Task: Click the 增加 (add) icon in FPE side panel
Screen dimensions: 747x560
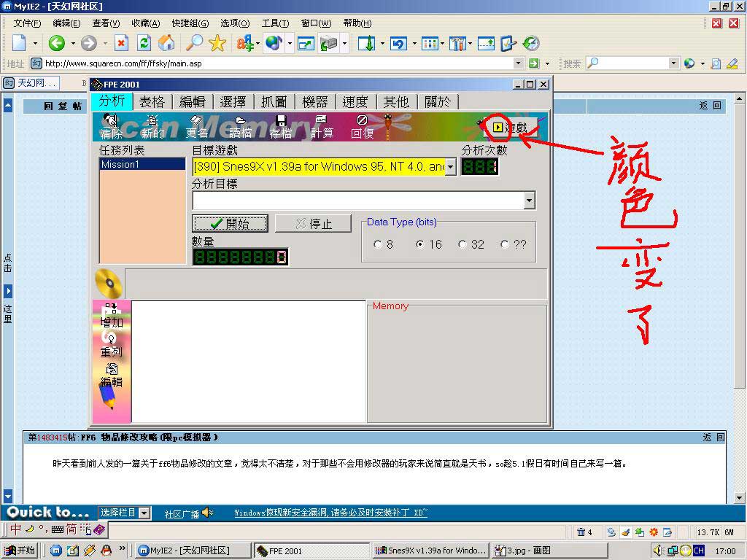Action: click(111, 316)
